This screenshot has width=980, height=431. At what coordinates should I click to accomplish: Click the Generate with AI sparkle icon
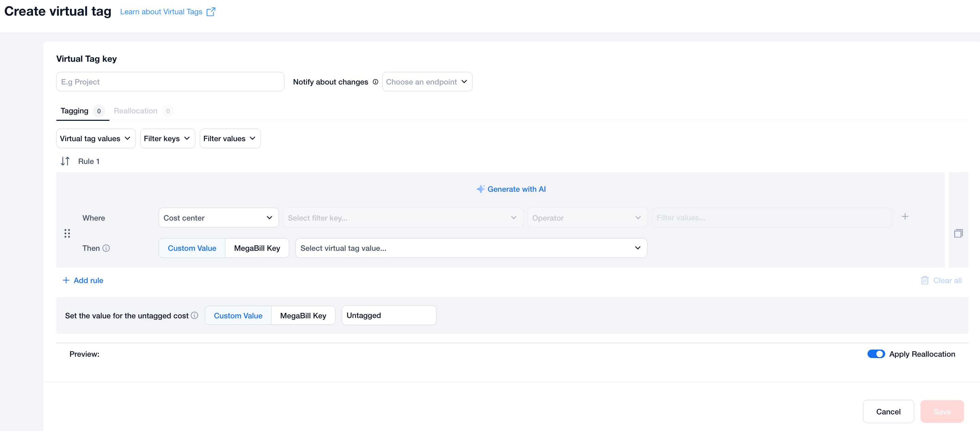coord(480,189)
